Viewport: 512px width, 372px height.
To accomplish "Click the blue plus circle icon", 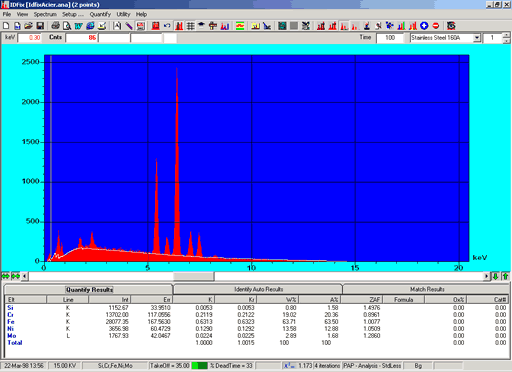I will 424,26.
